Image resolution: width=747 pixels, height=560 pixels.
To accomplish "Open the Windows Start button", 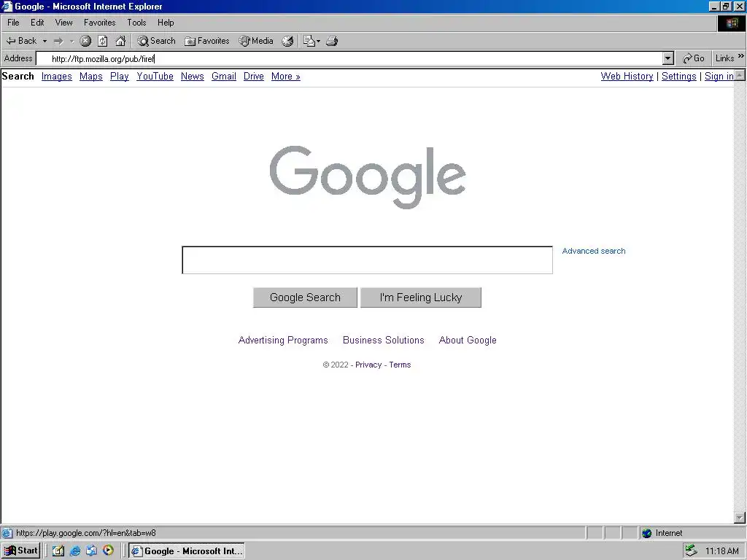I will (20, 551).
